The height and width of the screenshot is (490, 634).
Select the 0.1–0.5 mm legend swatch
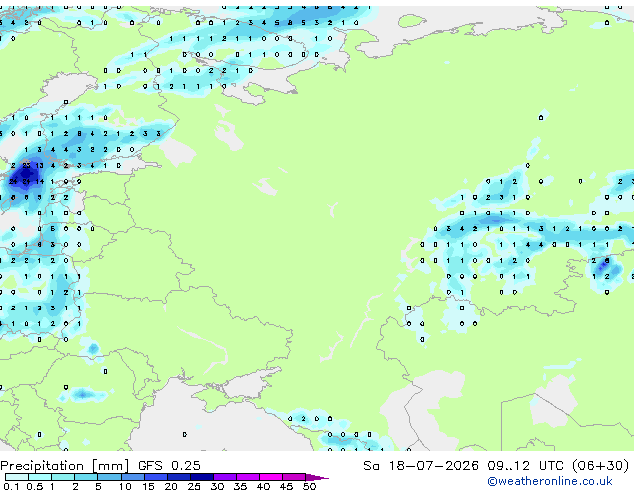(x=17, y=477)
